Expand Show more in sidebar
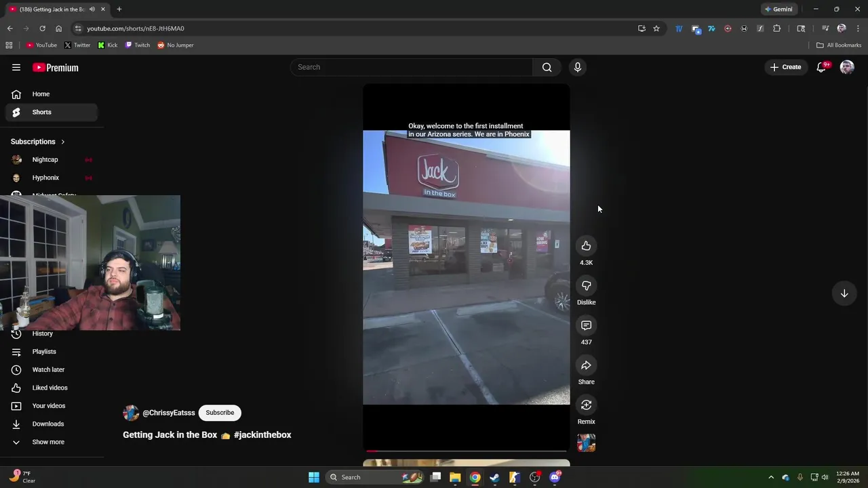Viewport: 868px width, 488px height. [51, 442]
